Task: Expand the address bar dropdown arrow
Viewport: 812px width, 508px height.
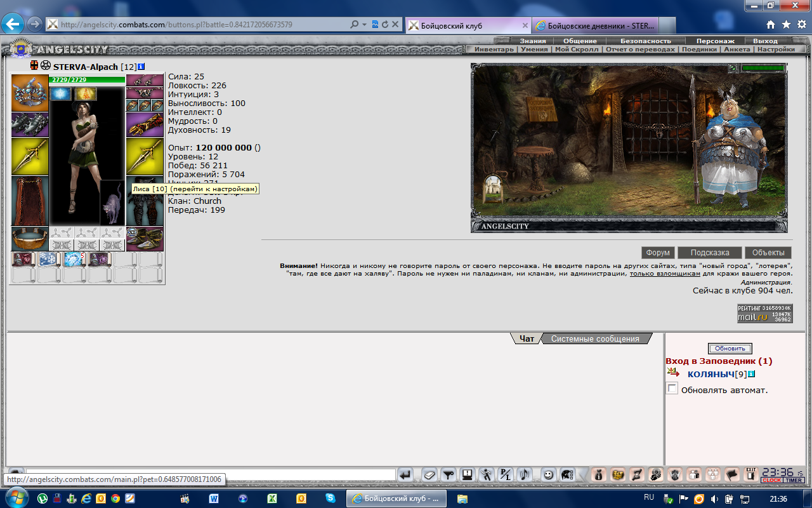Action: [364, 25]
